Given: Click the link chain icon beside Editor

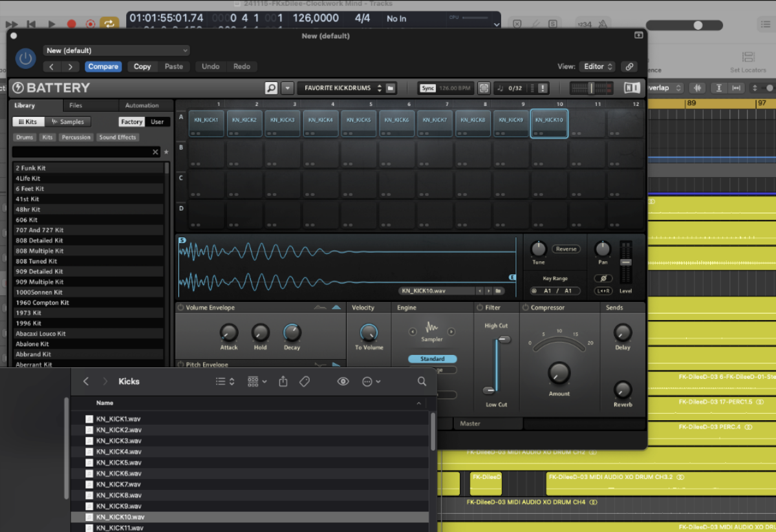Looking at the screenshot, I should [x=629, y=67].
